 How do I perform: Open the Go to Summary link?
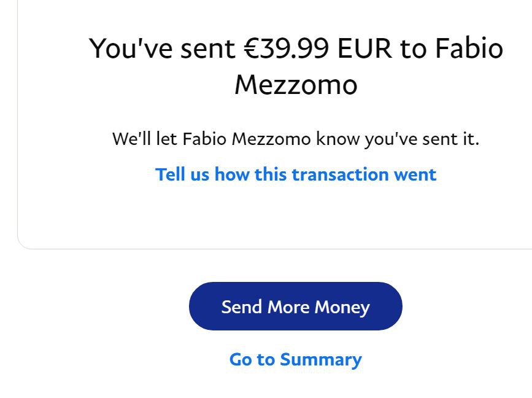(x=295, y=359)
